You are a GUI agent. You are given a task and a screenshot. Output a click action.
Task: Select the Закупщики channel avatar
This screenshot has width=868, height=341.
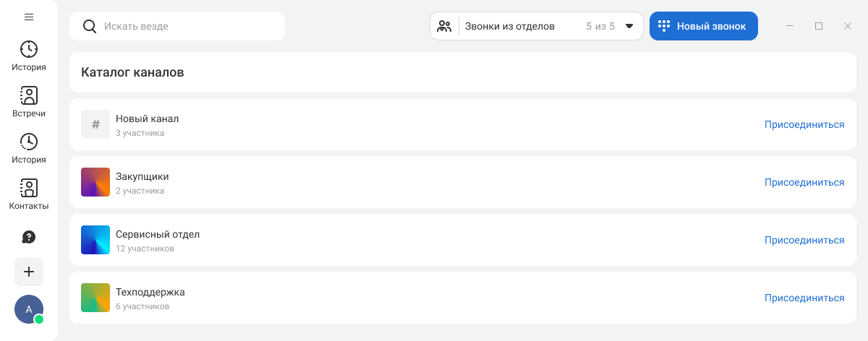pos(95,182)
